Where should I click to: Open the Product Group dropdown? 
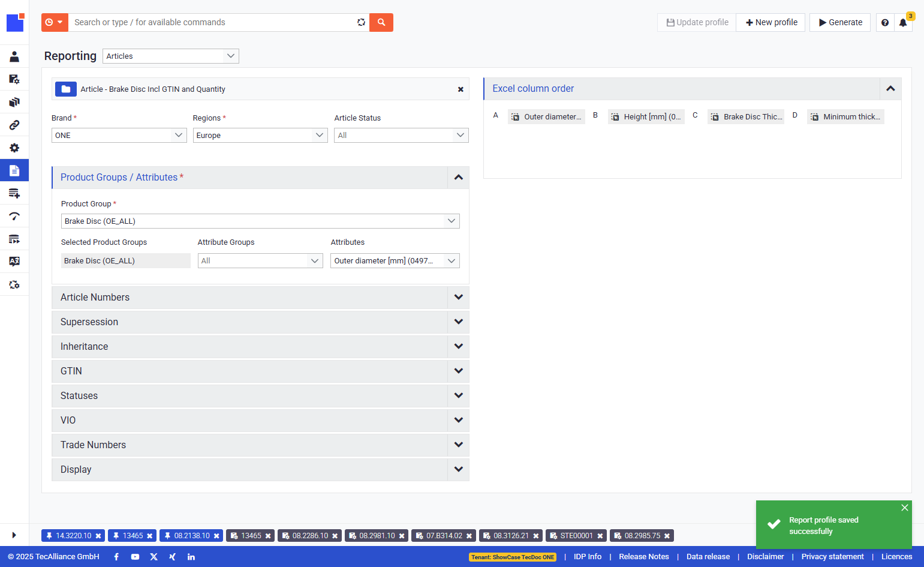(x=260, y=221)
